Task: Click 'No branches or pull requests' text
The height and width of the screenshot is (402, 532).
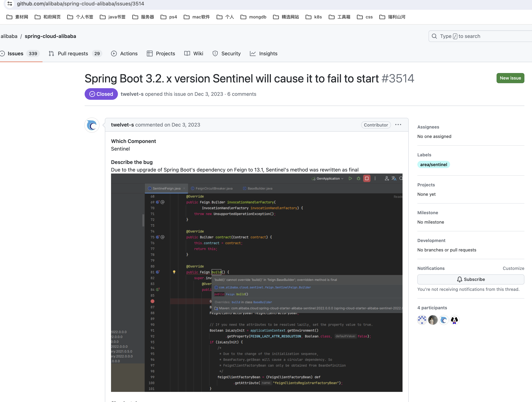Action: pyautogui.click(x=447, y=250)
